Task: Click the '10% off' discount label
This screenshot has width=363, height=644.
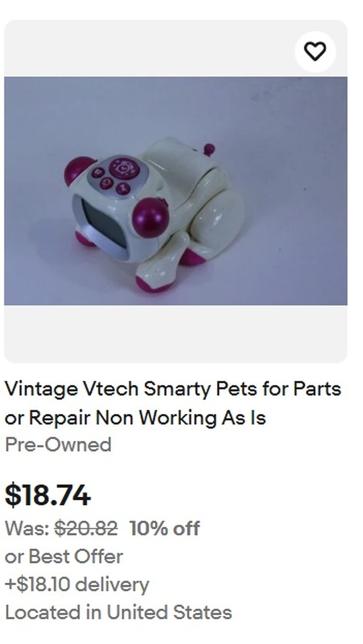Action: [164, 529]
